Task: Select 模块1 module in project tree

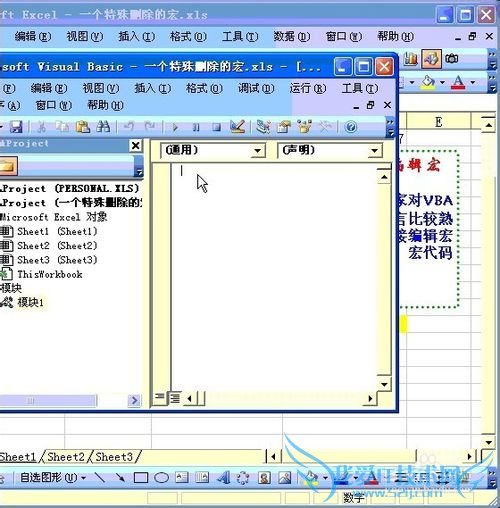Action: (x=30, y=302)
